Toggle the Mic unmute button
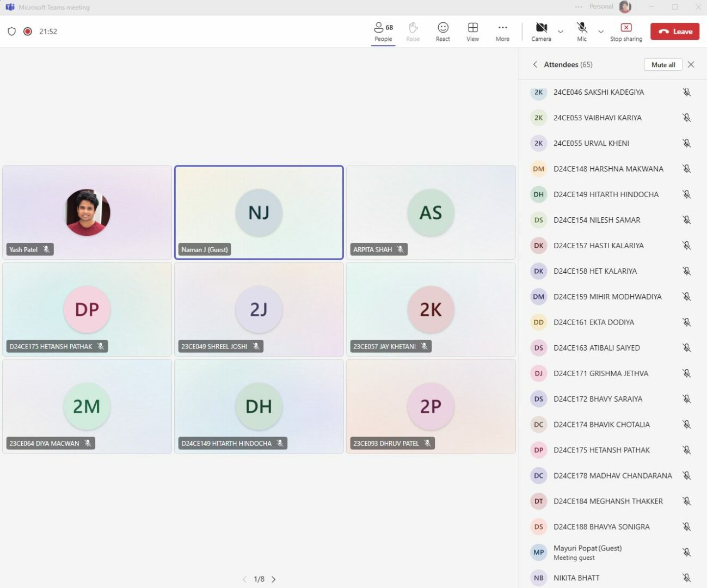The width and height of the screenshot is (707, 588). [582, 32]
